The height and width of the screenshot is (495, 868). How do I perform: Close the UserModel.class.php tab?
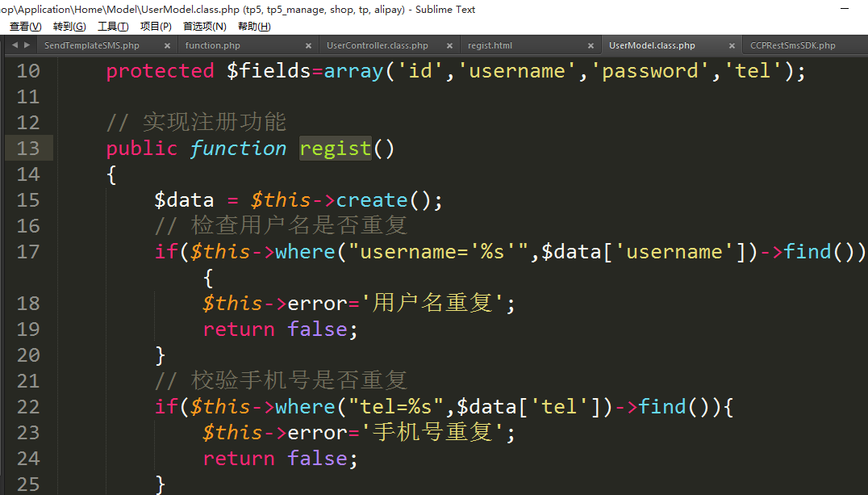[732, 46]
